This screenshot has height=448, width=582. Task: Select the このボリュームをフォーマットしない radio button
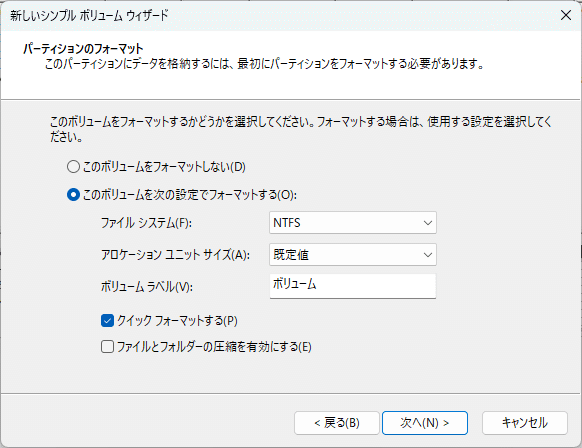point(73,167)
